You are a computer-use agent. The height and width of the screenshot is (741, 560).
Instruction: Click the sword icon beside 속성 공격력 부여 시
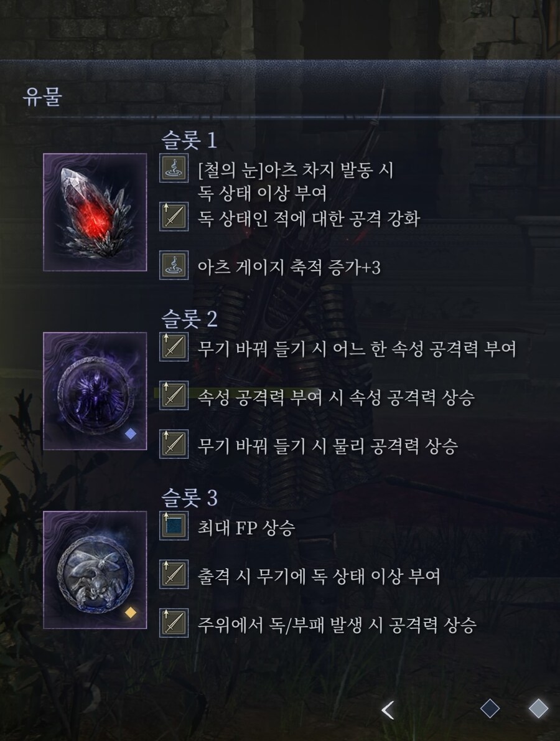tap(174, 395)
